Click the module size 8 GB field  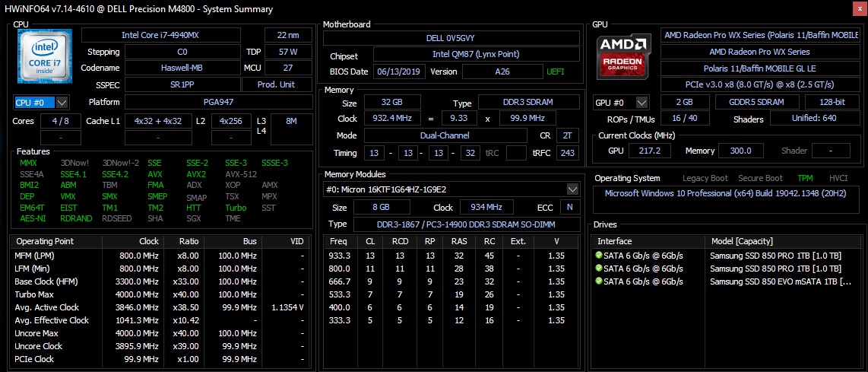(382, 208)
